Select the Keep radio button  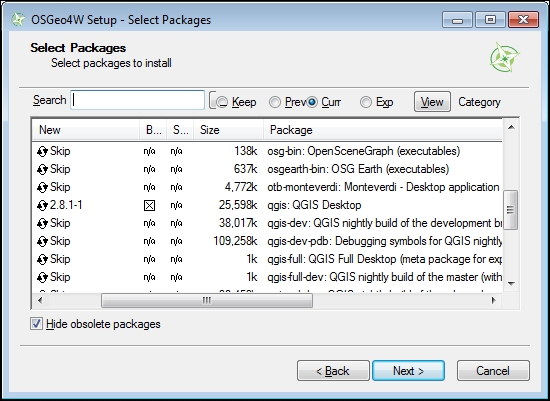tap(222, 102)
